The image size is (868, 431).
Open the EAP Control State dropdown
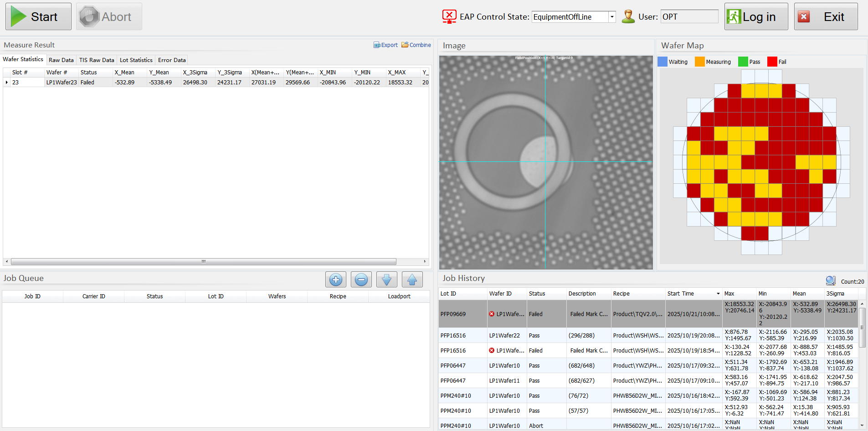pos(612,17)
